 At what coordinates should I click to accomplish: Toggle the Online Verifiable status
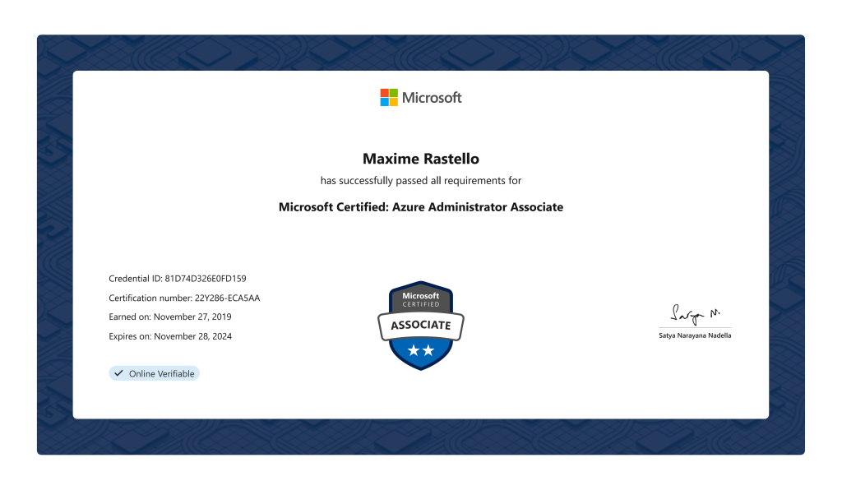click(154, 373)
